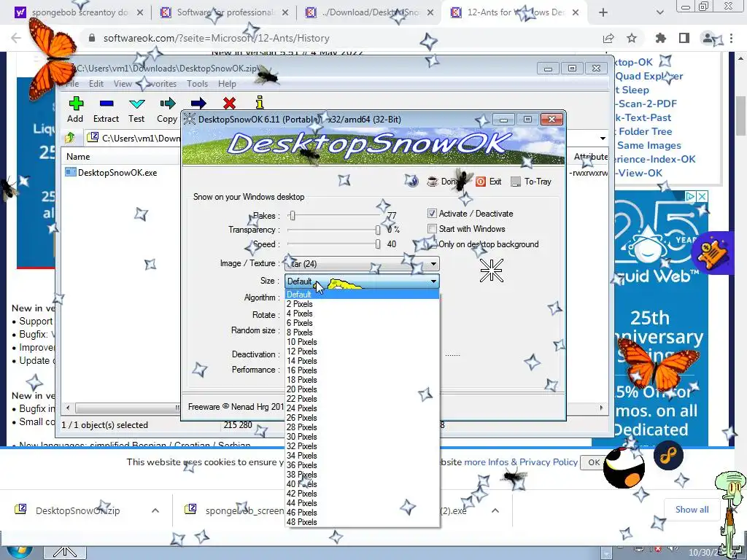Screen dimensions: 747x560
Task: Toggle Activate / Deactivate checkbox
Action: [432, 214]
